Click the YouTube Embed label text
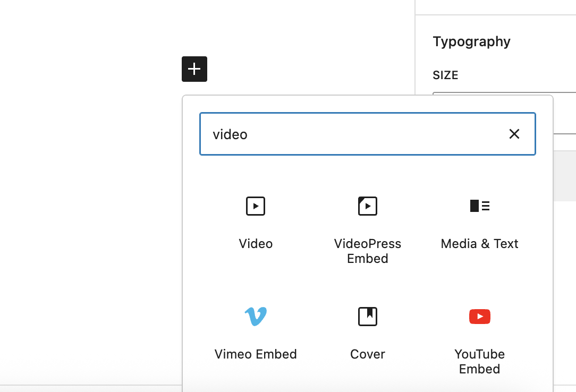Image resolution: width=576 pixels, height=392 pixels. pyautogui.click(x=479, y=361)
